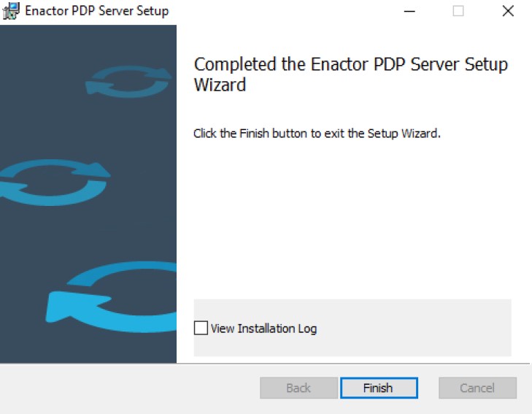The height and width of the screenshot is (414, 532).
Task: Close the setup wizard with the X
Action: pos(508,11)
